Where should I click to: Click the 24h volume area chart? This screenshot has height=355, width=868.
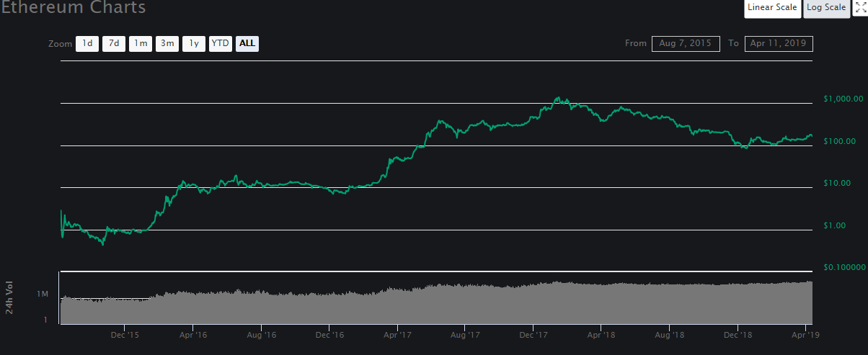point(437,303)
